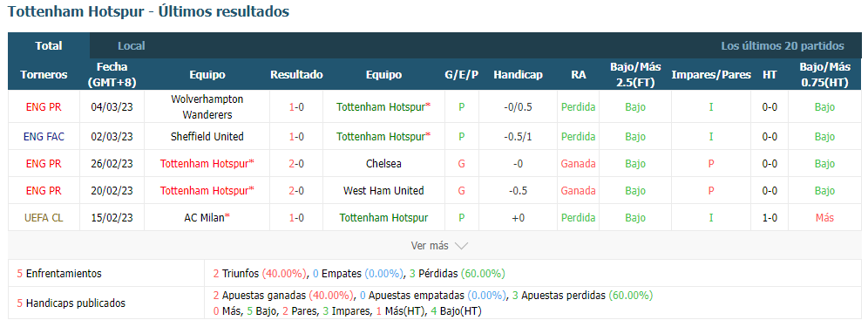Image resolution: width=868 pixels, height=327 pixels.
Task: Open Sheffield United team link
Action: 207,136
